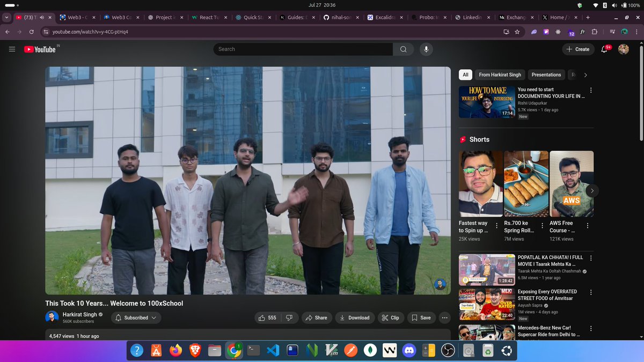The width and height of the screenshot is (644, 362).
Task: Open the Chrome extensions puzzle icon
Action: 595,32
